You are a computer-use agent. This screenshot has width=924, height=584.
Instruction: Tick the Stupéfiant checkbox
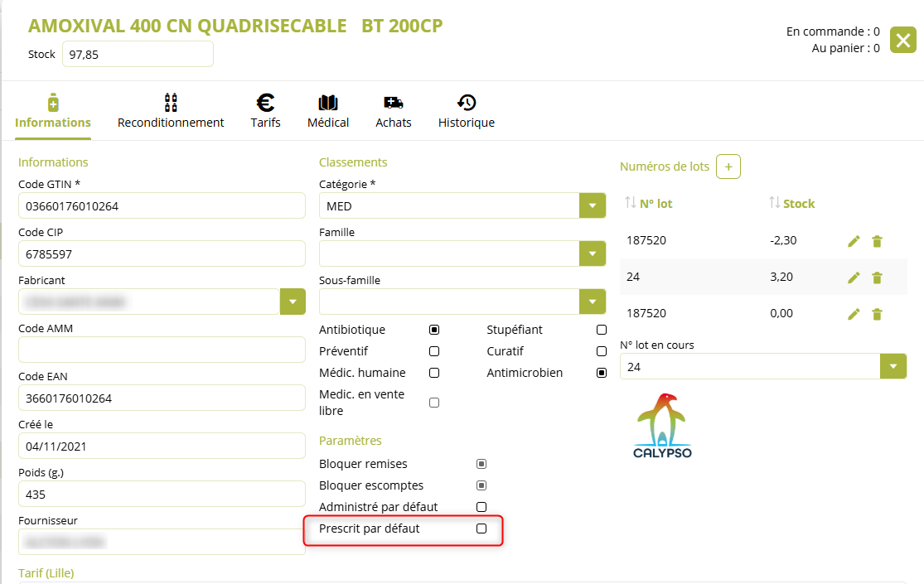(x=602, y=330)
